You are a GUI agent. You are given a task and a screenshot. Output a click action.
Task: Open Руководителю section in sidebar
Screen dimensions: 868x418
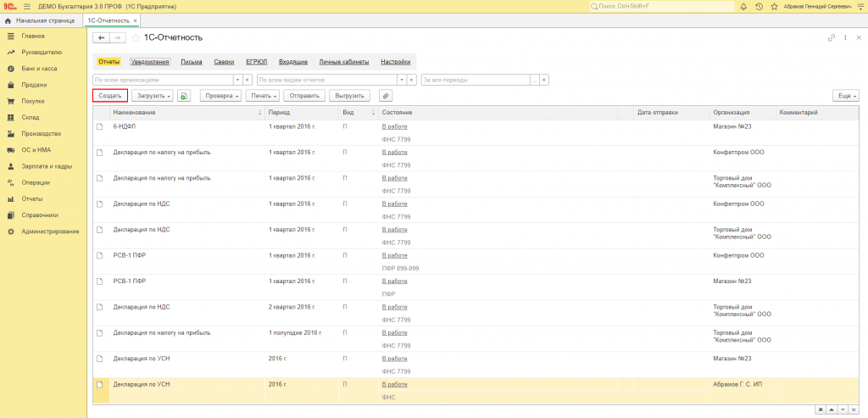tap(42, 52)
